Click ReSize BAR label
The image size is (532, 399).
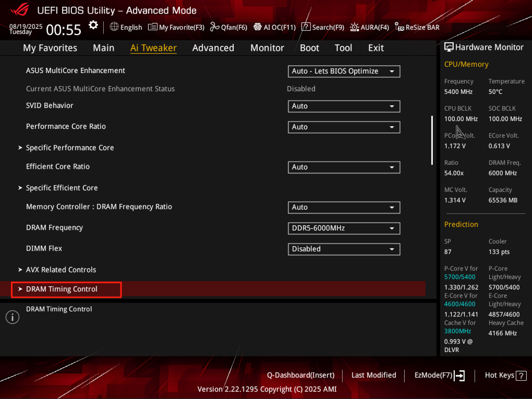(x=422, y=27)
